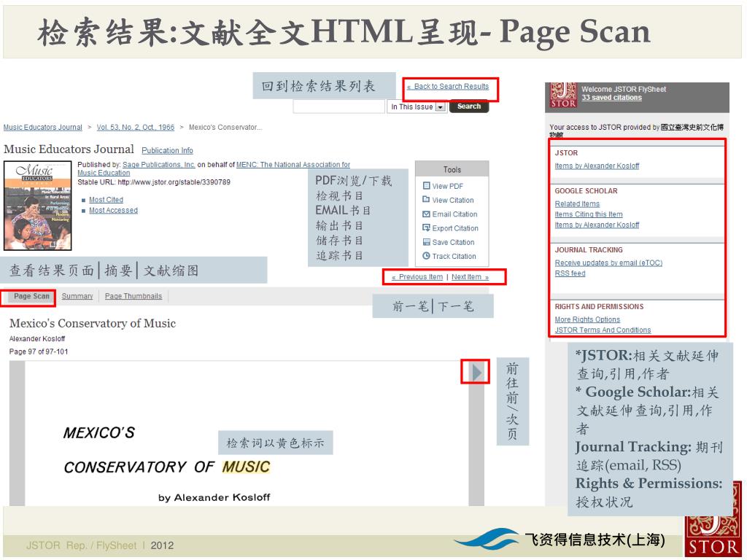The height and width of the screenshot is (560, 747).
Task: Open Most Cited link
Action: (x=107, y=200)
